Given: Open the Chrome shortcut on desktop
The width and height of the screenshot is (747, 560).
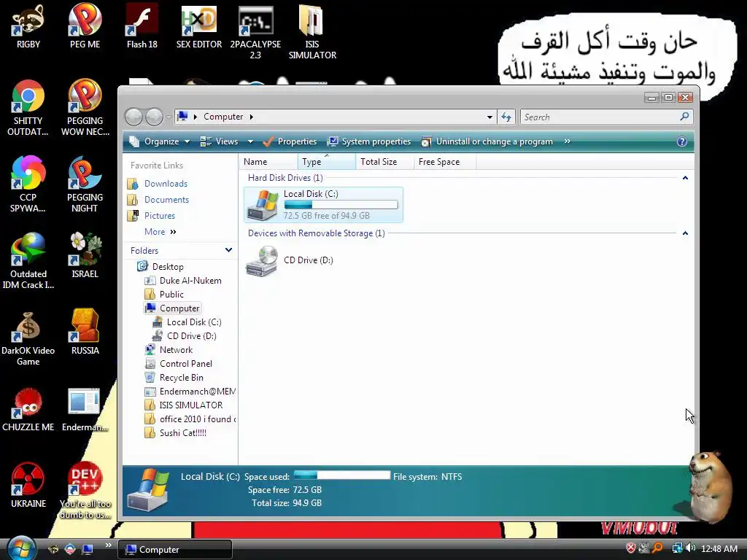Looking at the screenshot, I should pos(28,108).
